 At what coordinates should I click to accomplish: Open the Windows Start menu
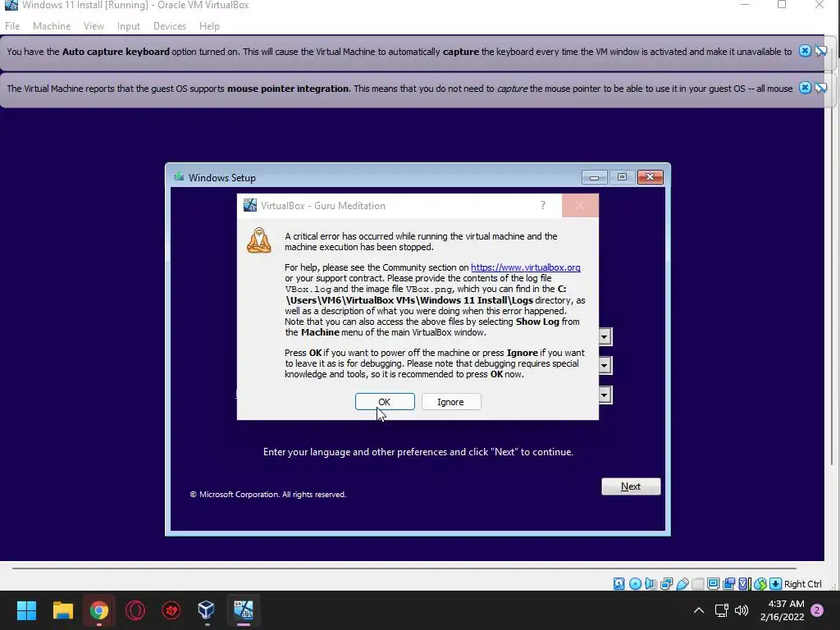point(26,610)
